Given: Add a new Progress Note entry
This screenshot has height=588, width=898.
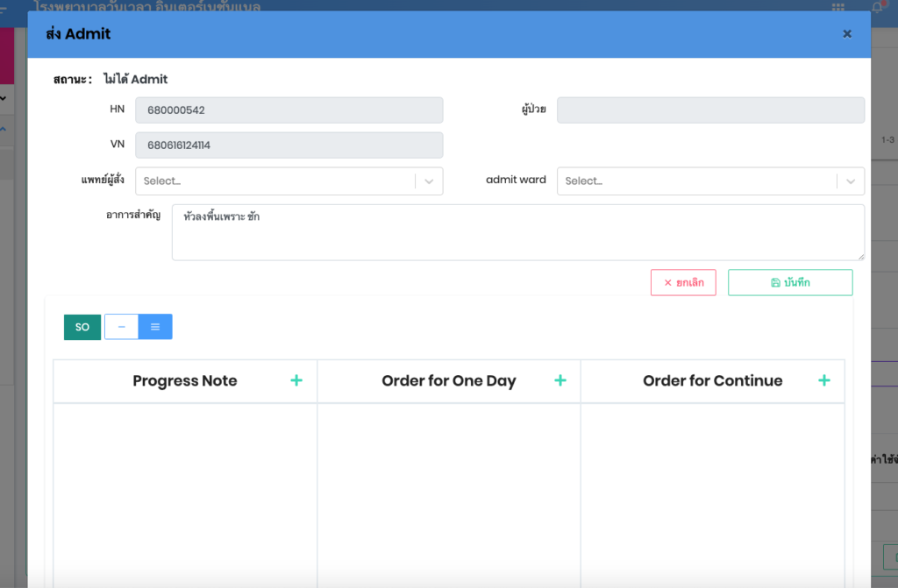Looking at the screenshot, I should pos(296,380).
